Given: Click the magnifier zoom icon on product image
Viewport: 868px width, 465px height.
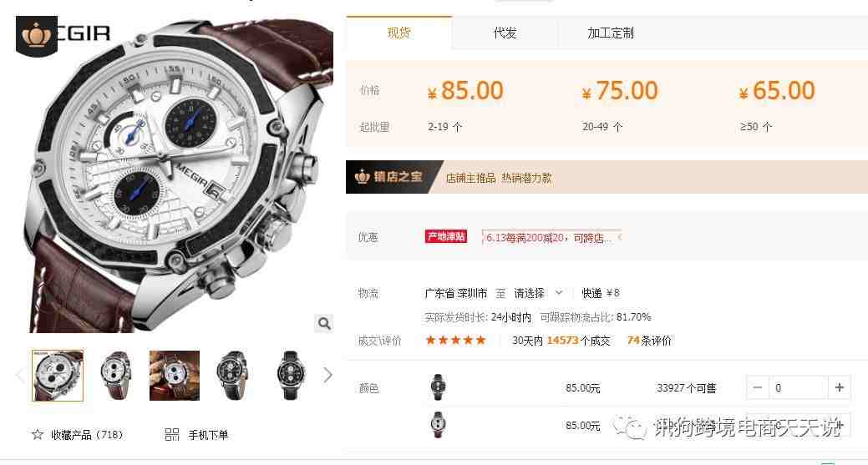Looking at the screenshot, I should click(x=324, y=323).
